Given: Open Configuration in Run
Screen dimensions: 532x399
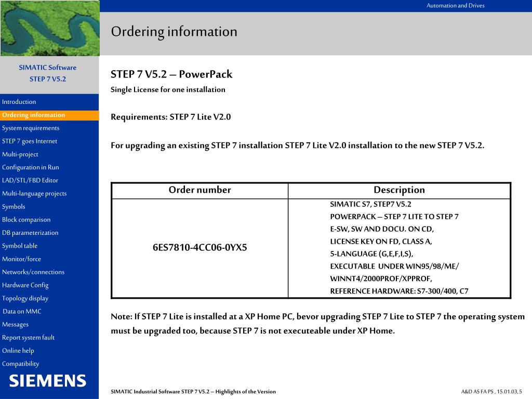Looking at the screenshot, I should click(31, 167).
